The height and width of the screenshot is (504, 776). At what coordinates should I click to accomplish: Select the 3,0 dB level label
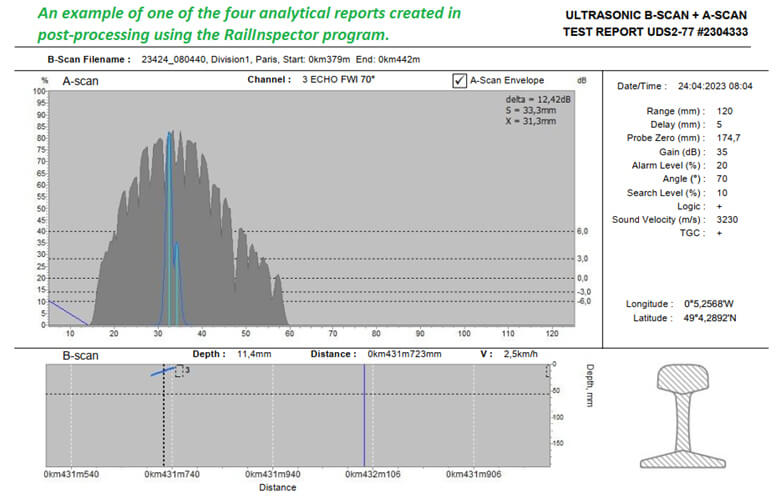point(582,259)
